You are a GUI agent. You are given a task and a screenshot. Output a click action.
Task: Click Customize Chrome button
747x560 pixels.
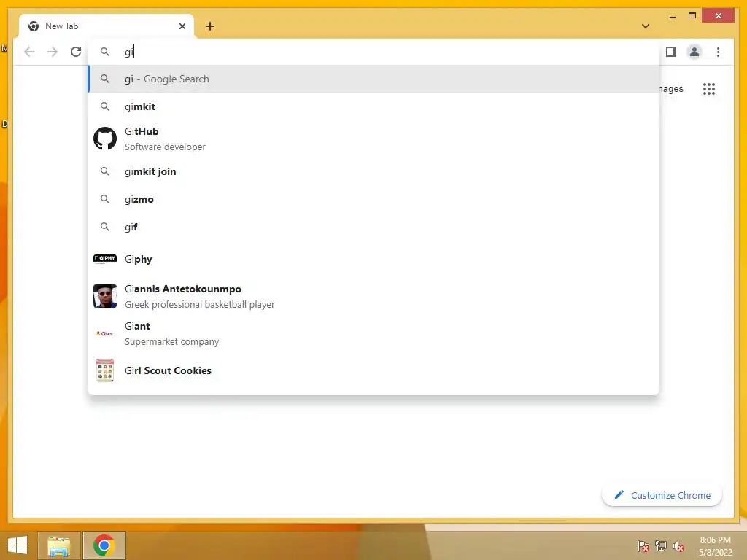[662, 495]
